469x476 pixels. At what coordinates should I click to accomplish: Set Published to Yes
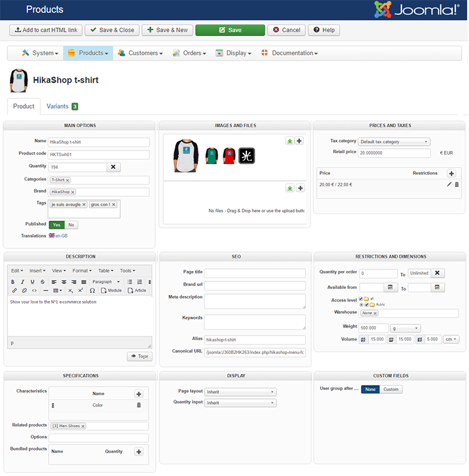point(57,225)
